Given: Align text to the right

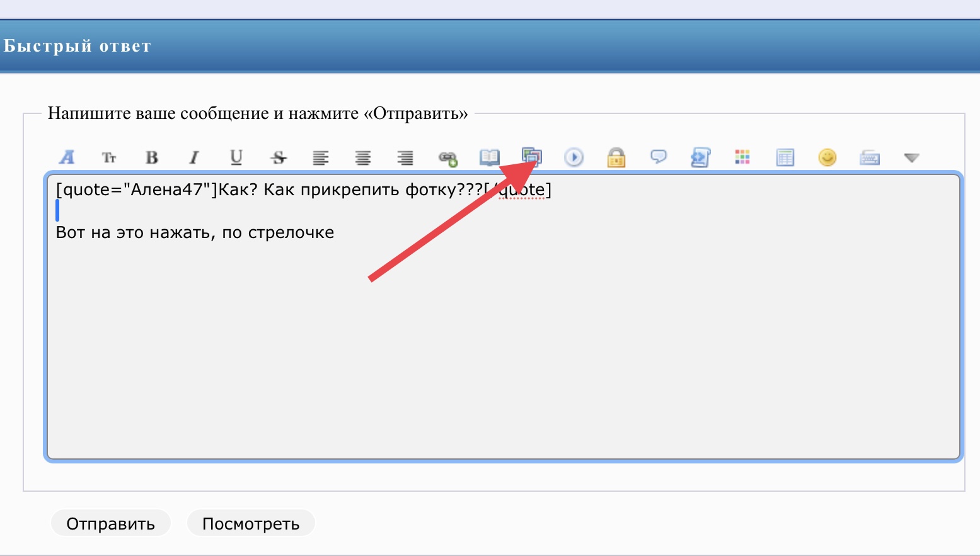Looking at the screenshot, I should [405, 157].
